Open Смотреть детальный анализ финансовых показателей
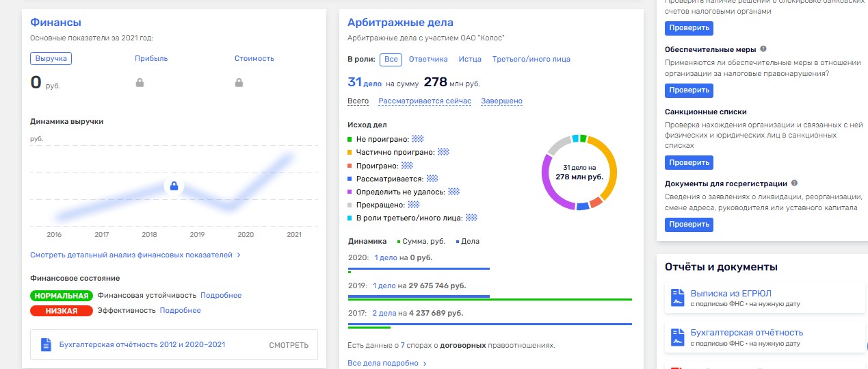 [x=135, y=255]
